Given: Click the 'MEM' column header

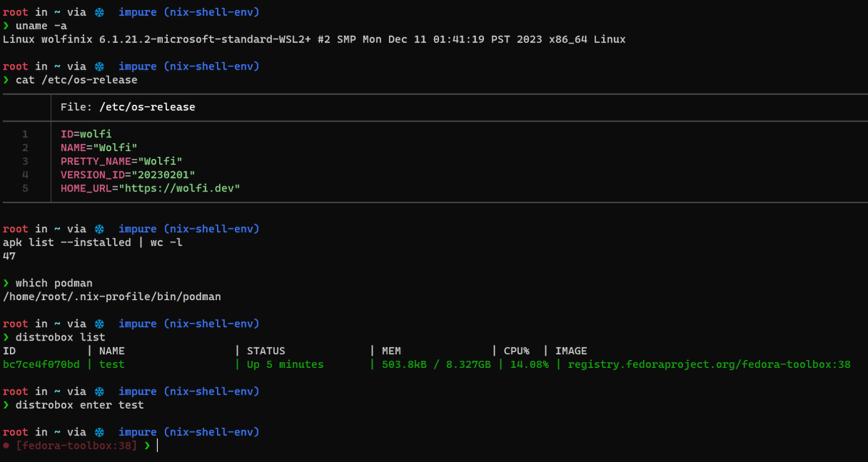Looking at the screenshot, I should 391,351.
